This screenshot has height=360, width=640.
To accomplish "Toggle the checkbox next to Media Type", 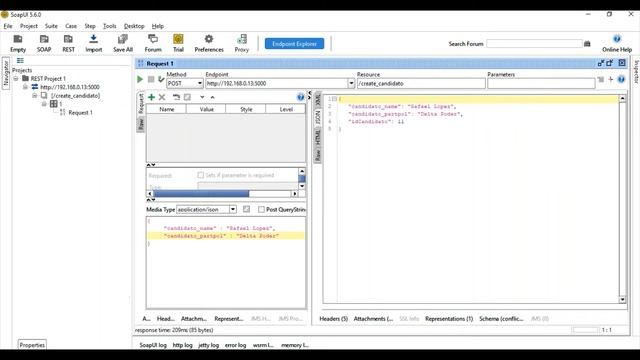I will (246, 209).
